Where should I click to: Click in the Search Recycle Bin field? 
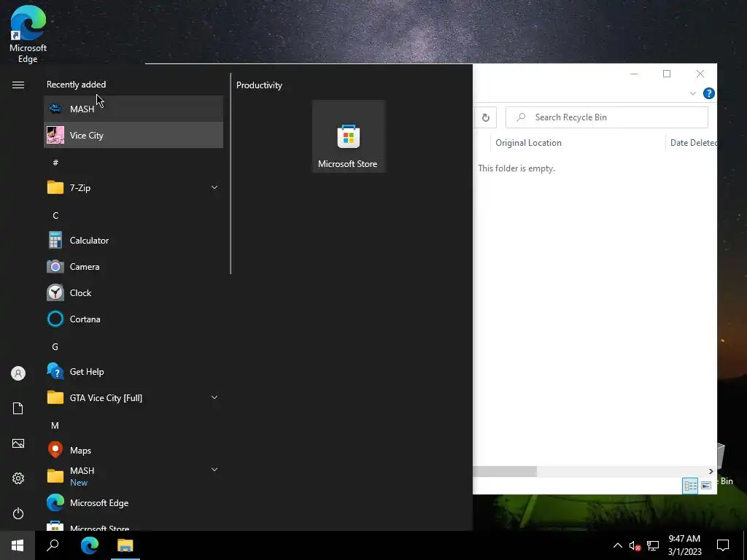tap(606, 117)
